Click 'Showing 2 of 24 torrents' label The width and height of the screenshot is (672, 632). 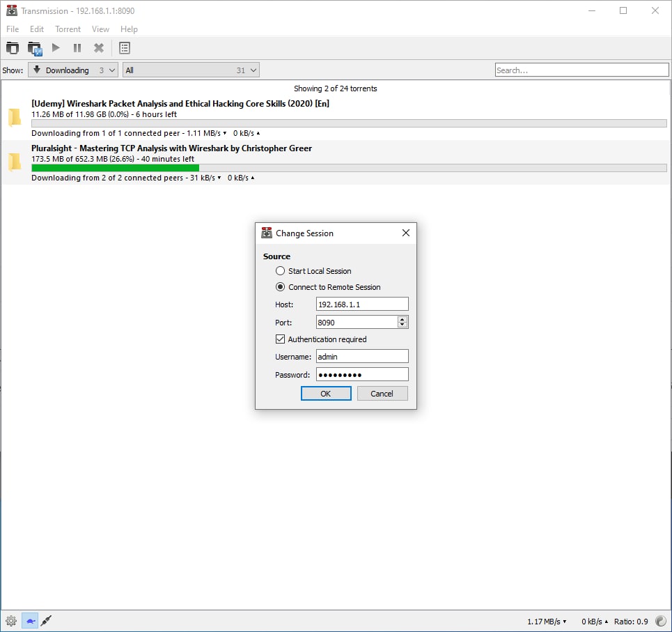[335, 88]
